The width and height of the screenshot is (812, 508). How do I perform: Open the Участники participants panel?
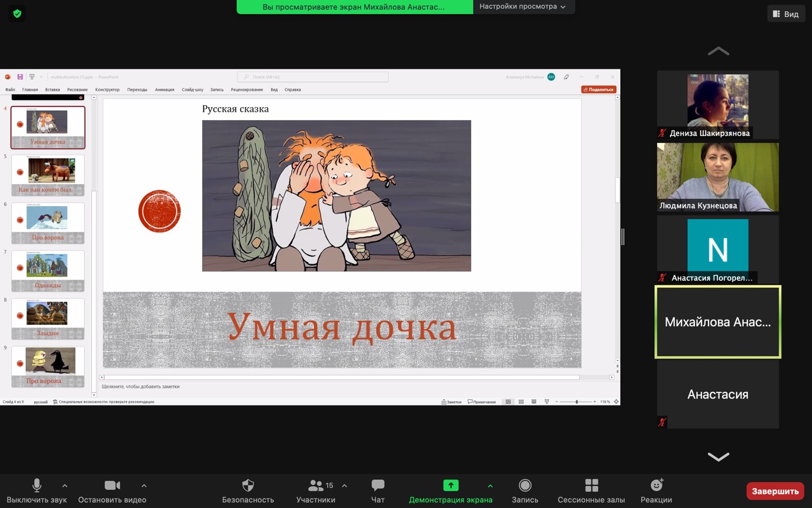pyautogui.click(x=316, y=492)
